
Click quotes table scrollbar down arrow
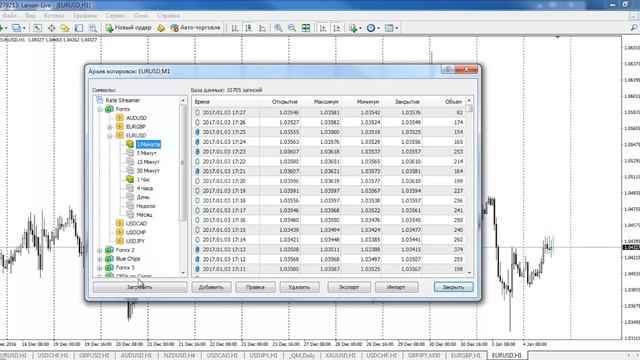coord(469,273)
